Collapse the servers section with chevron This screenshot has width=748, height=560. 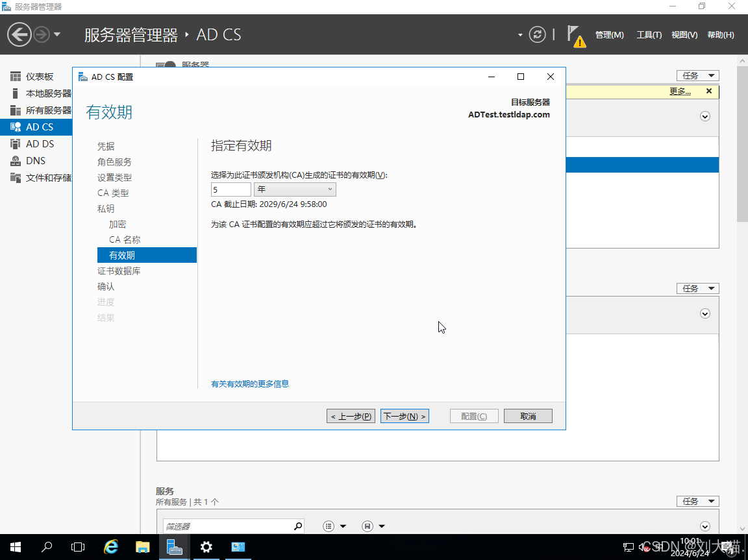(x=705, y=116)
